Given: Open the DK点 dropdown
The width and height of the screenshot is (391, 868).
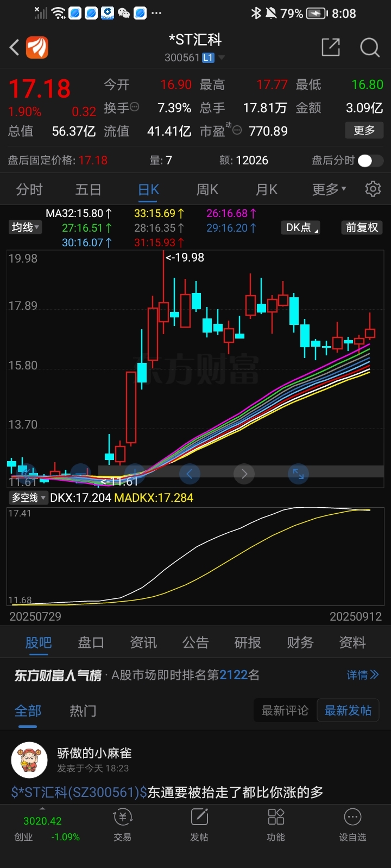Looking at the screenshot, I should pos(300,228).
